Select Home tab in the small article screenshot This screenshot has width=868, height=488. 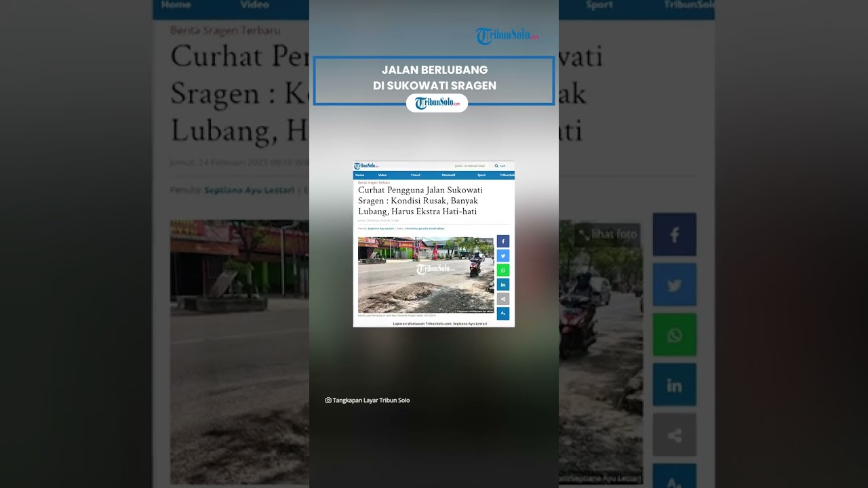coord(360,175)
